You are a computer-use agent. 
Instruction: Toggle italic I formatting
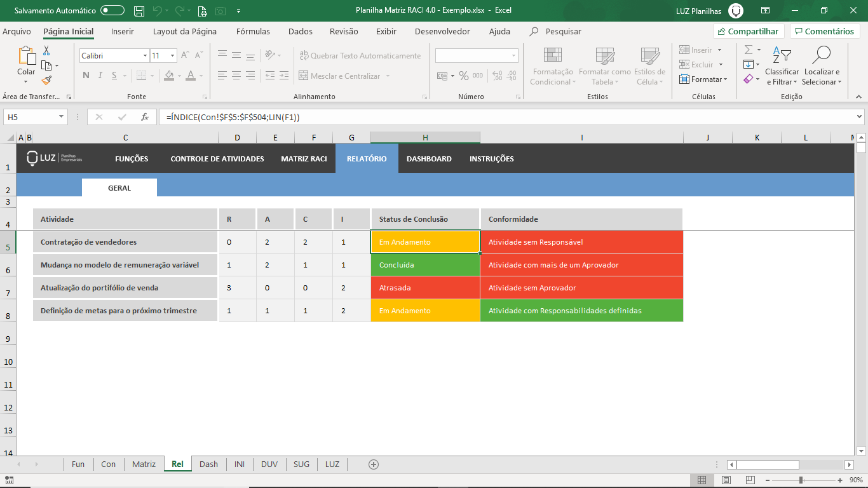pos(100,76)
